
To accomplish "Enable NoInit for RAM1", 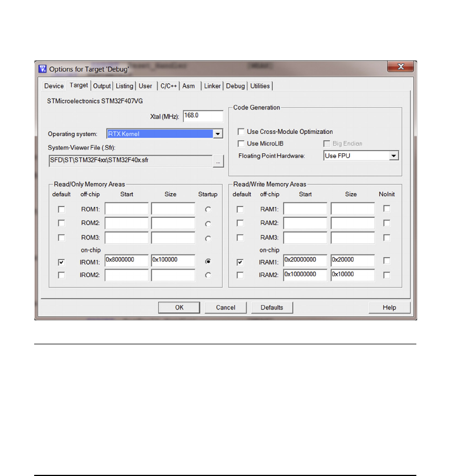I will 386,209.
